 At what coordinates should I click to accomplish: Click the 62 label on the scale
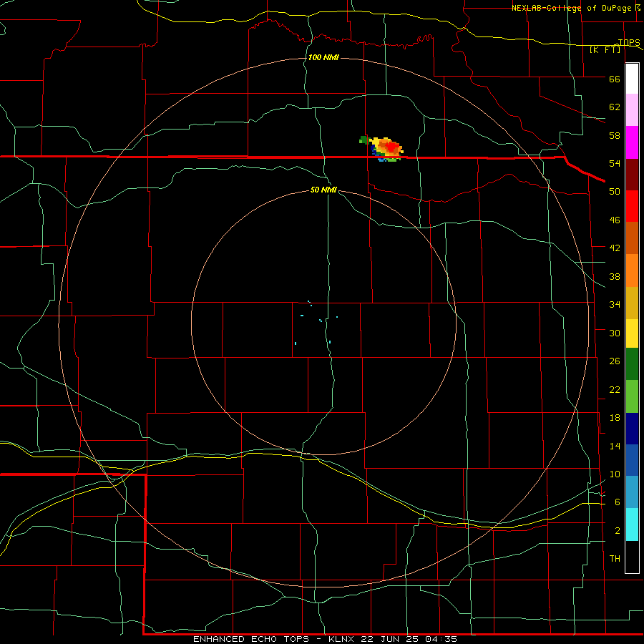(x=615, y=107)
